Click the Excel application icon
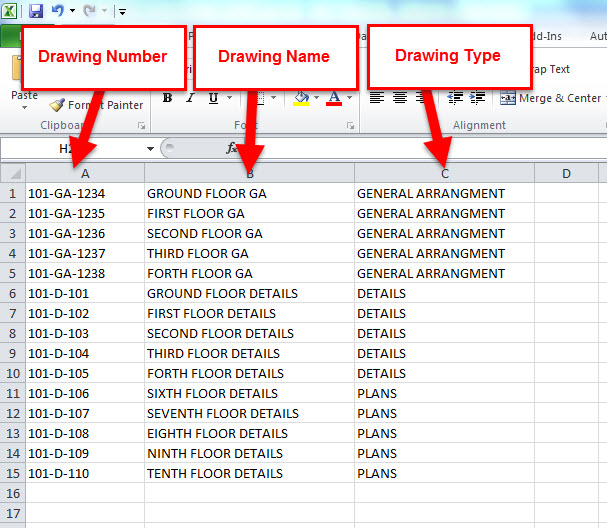This screenshot has width=607, height=528. (9, 11)
